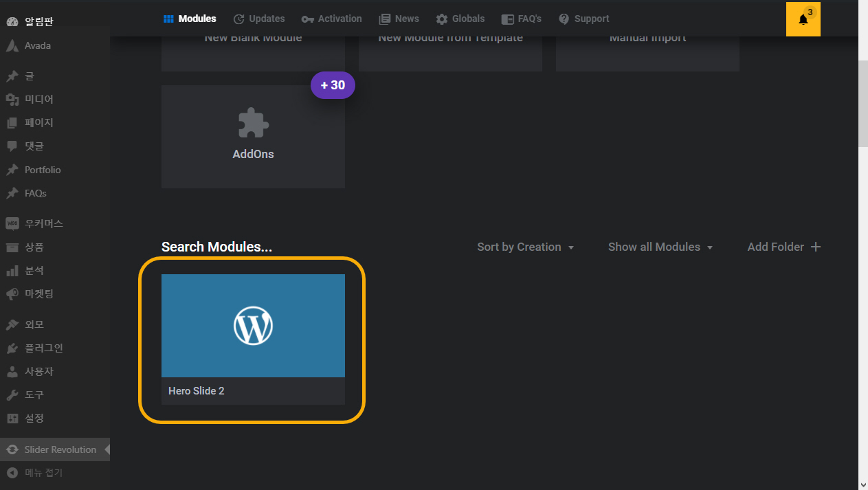
Task: Click the gear icon beside Globals
Action: tap(442, 19)
